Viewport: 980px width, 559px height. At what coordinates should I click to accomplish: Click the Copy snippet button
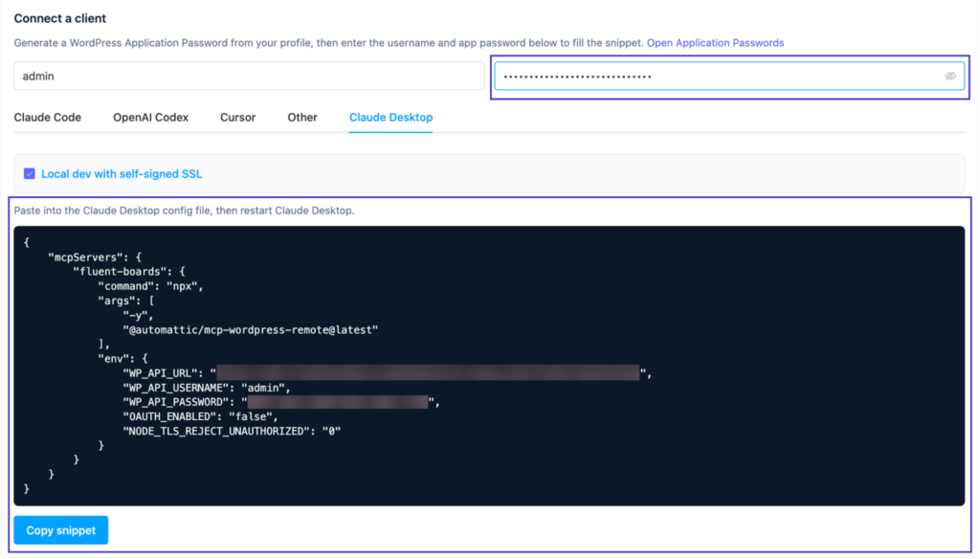(60, 530)
